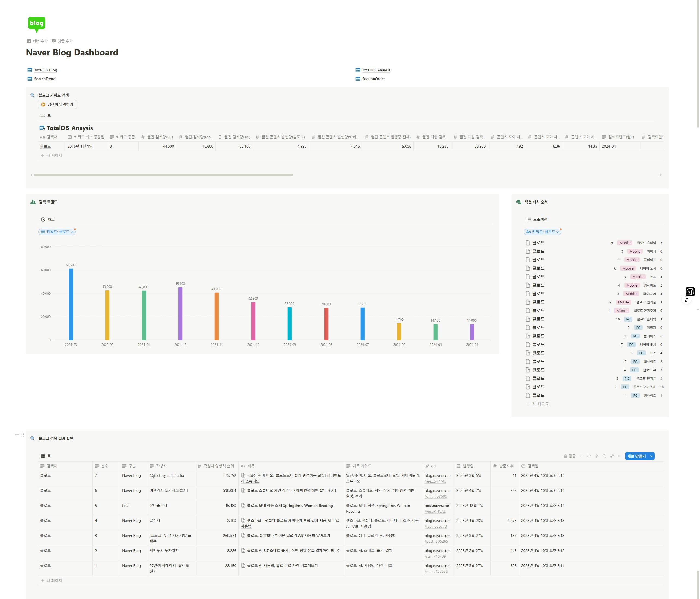700x599 pixels.
Task: Select the 차트 view tab
Action: click(48, 219)
